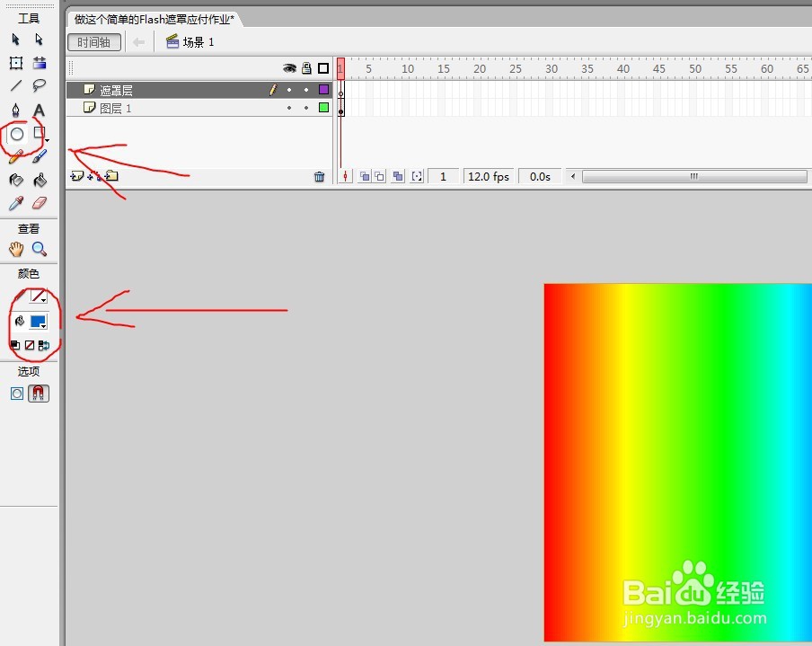Click the Center Frame icon
This screenshot has width=812, height=646.
point(346,177)
